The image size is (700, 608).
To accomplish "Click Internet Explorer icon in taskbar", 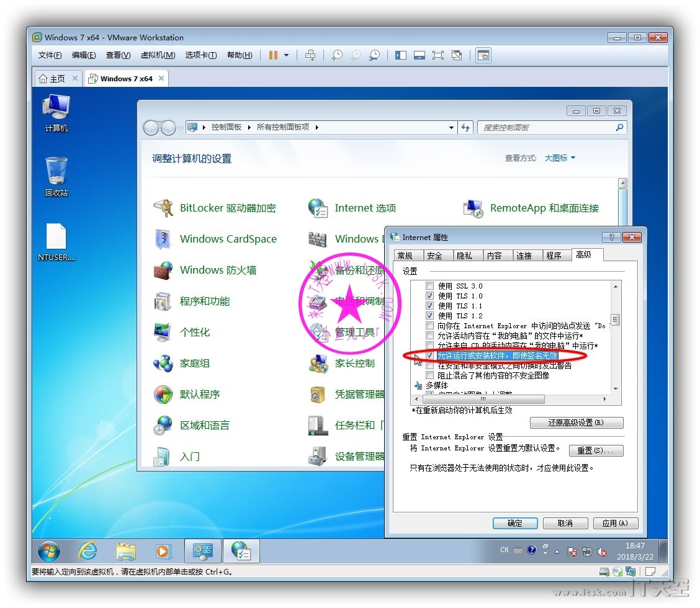I will (87, 551).
